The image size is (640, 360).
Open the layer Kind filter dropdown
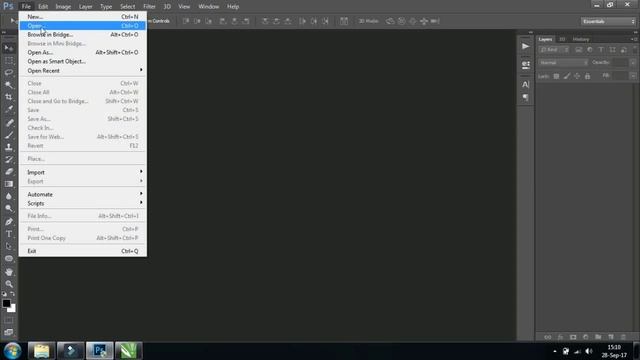[554, 50]
